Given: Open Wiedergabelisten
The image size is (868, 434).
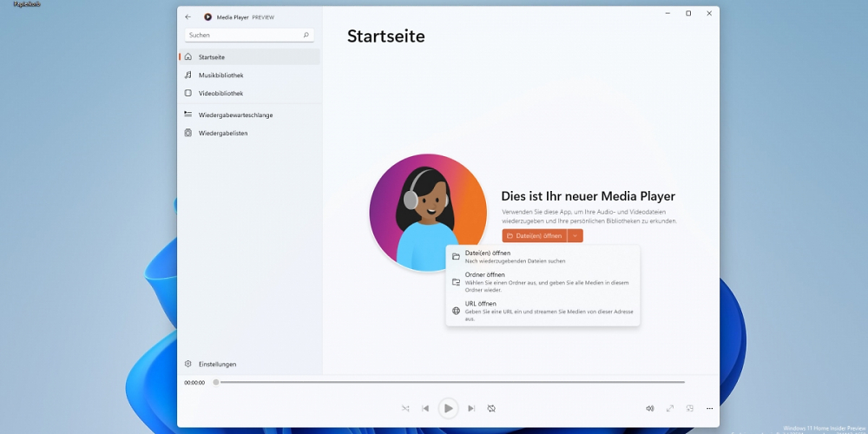Looking at the screenshot, I should coord(249,134).
